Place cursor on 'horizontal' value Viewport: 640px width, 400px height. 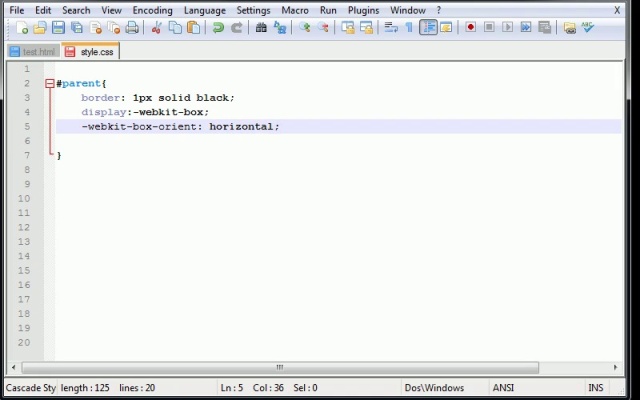(x=241, y=127)
